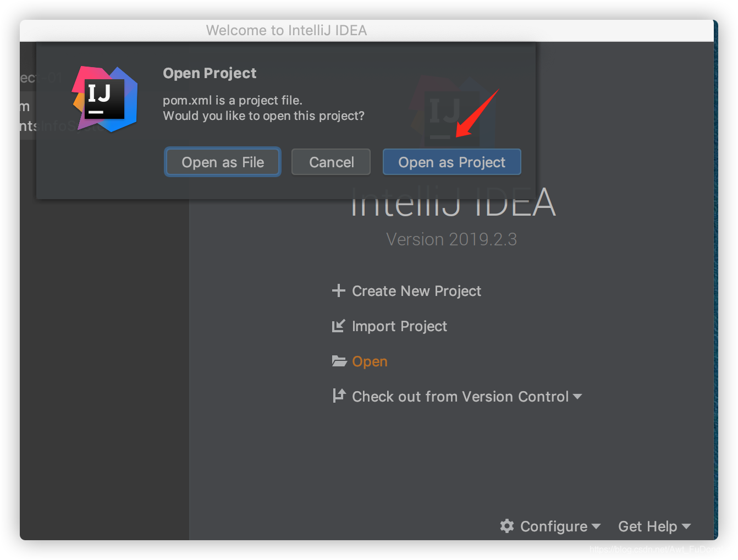This screenshot has height=560, width=738.
Task: Click the Import Project arrow icon
Action: coord(339,326)
